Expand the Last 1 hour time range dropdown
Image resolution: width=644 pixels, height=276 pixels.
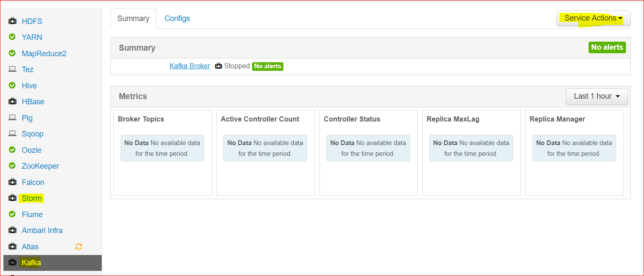tap(597, 96)
